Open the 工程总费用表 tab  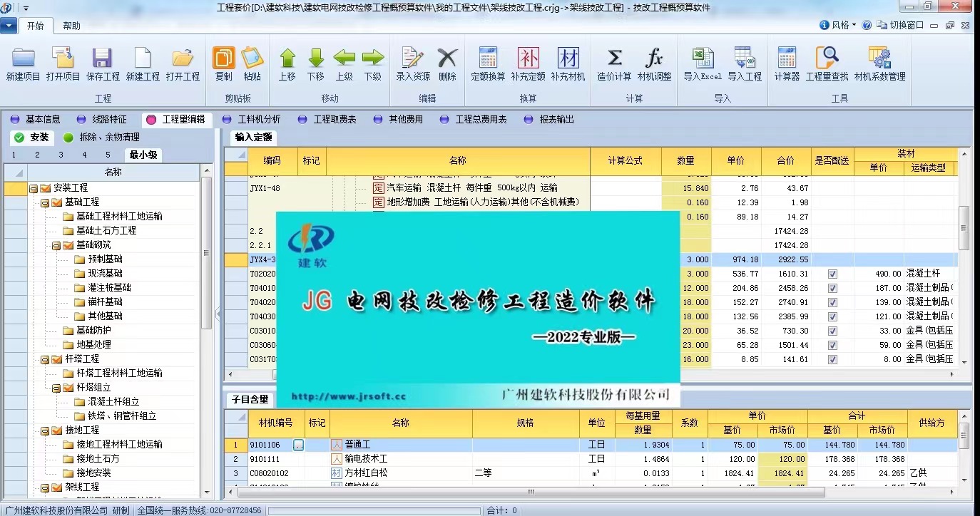coord(474,120)
